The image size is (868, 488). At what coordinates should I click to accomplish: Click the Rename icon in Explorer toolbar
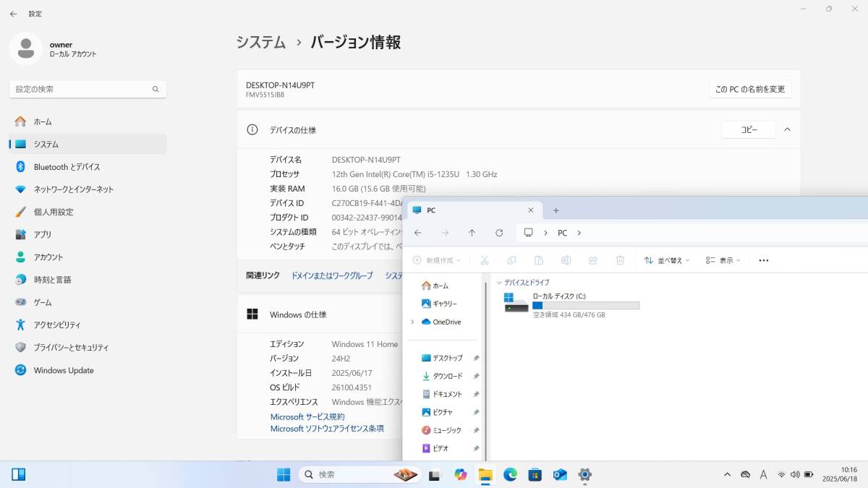(x=566, y=260)
